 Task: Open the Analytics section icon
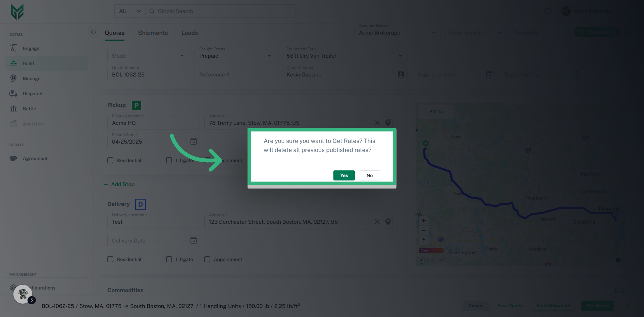13,124
